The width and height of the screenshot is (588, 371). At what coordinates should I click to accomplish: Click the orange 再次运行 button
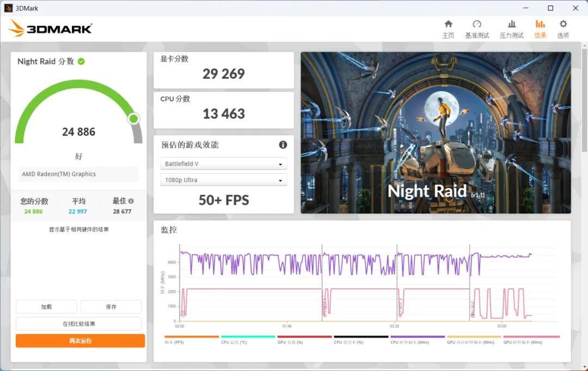pyautogui.click(x=80, y=340)
